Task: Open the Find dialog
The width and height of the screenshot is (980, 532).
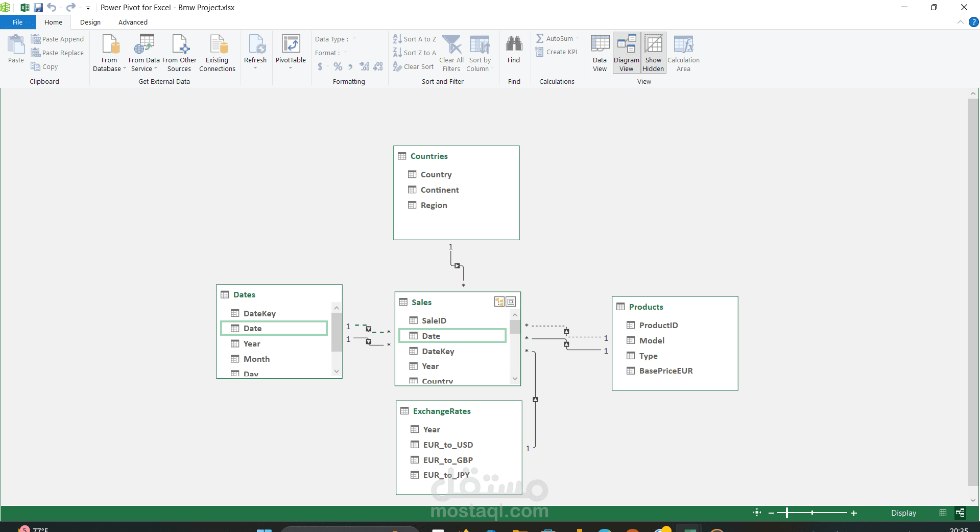Action: [x=514, y=50]
